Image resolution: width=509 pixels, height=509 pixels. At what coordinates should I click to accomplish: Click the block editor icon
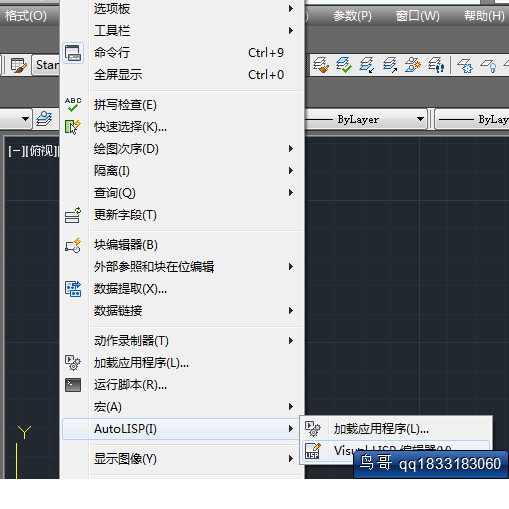point(73,245)
